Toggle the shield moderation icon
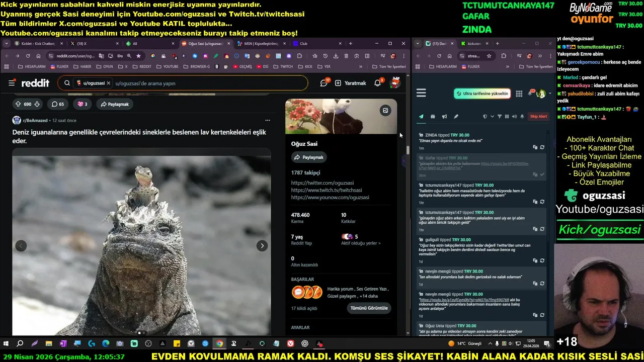The height and width of the screenshot is (362, 644). [x=485, y=117]
